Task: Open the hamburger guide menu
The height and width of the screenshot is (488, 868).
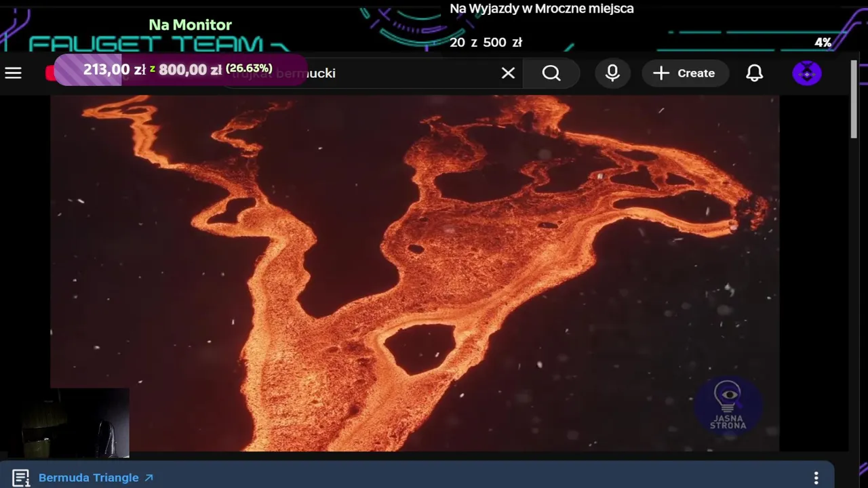Action: pos(14,73)
